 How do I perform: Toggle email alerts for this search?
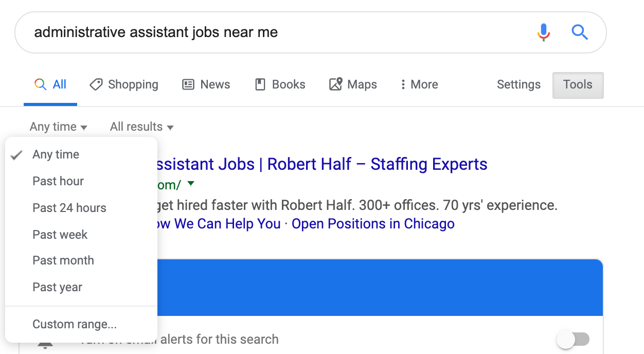573,340
